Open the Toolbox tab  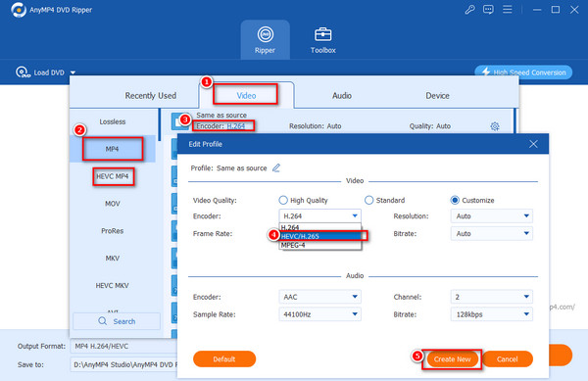pos(322,40)
